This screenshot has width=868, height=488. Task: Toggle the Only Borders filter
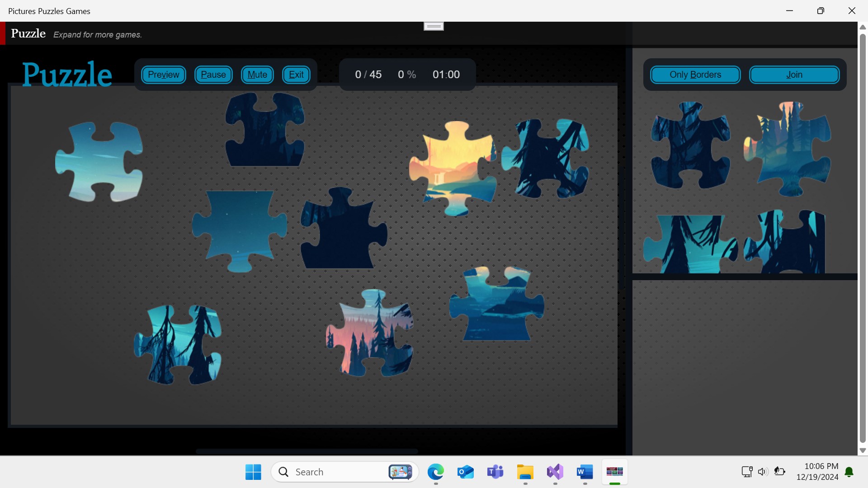695,75
